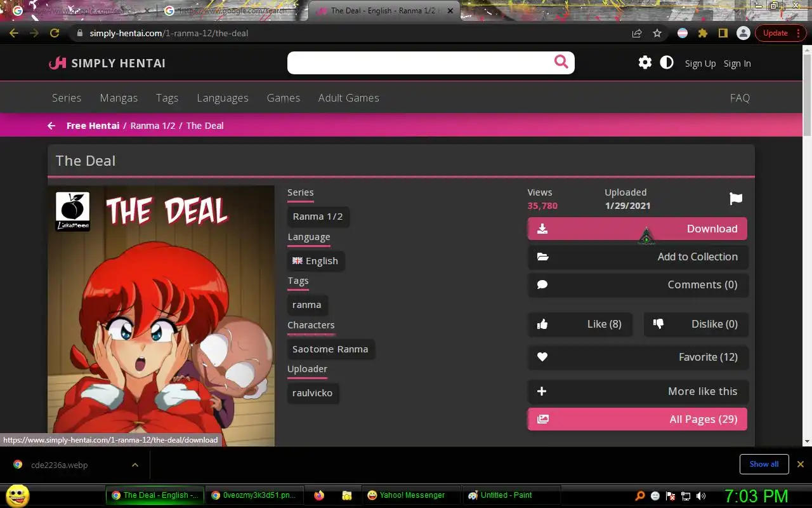Open the Adult Games navigation menu item
The height and width of the screenshot is (508, 812).
point(349,98)
